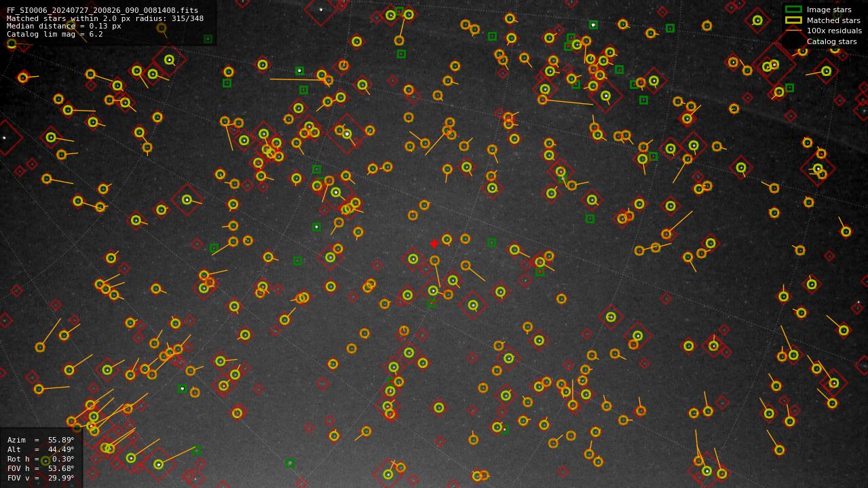Click the 'Rot h = 0.30°' readout
868x488 pixels.
(x=41, y=459)
